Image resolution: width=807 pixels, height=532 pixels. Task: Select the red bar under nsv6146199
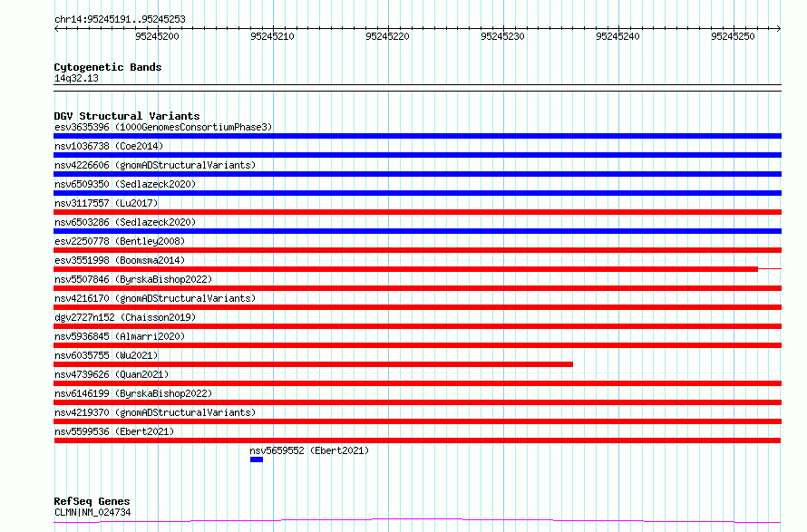click(417, 402)
